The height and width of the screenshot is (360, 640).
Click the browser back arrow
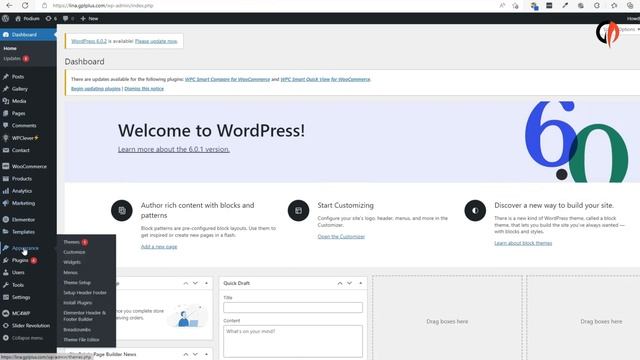point(9,5)
